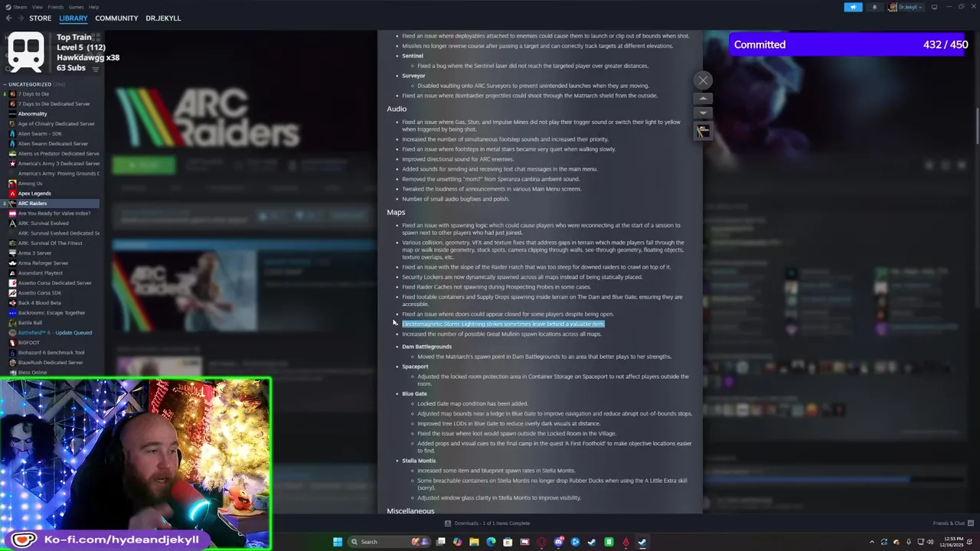Image resolution: width=980 pixels, height=551 pixels.
Task: Go to the STORE tab
Action: click(40, 18)
